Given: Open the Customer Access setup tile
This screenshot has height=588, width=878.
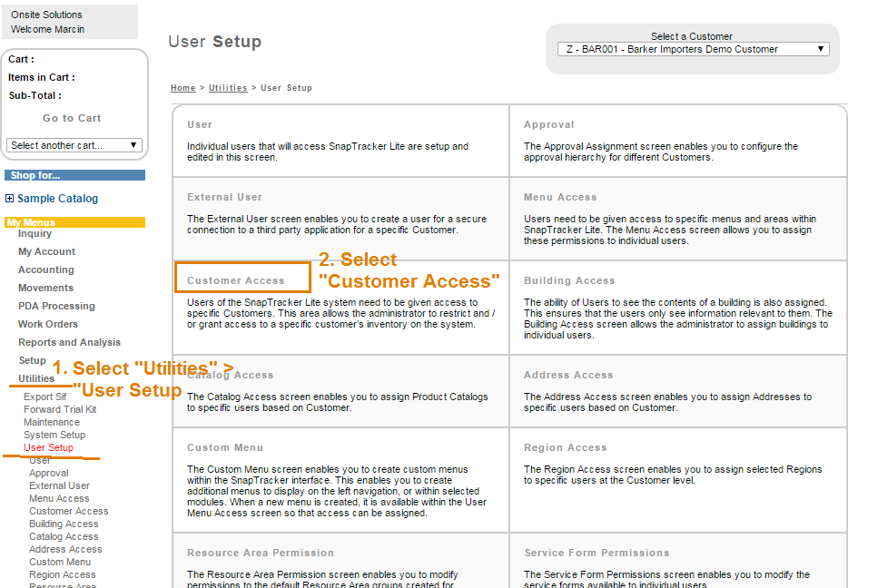Looking at the screenshot, I should (235, 280).
